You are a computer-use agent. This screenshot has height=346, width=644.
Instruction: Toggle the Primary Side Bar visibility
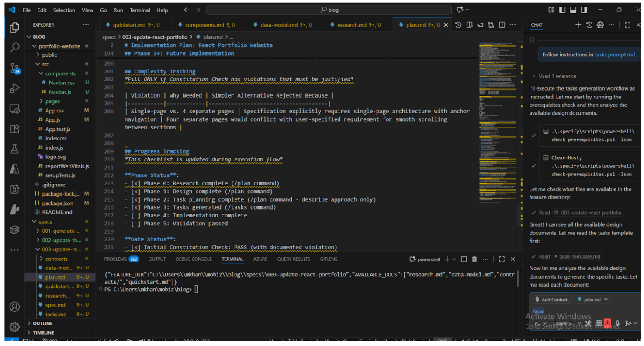click(562, 10)
